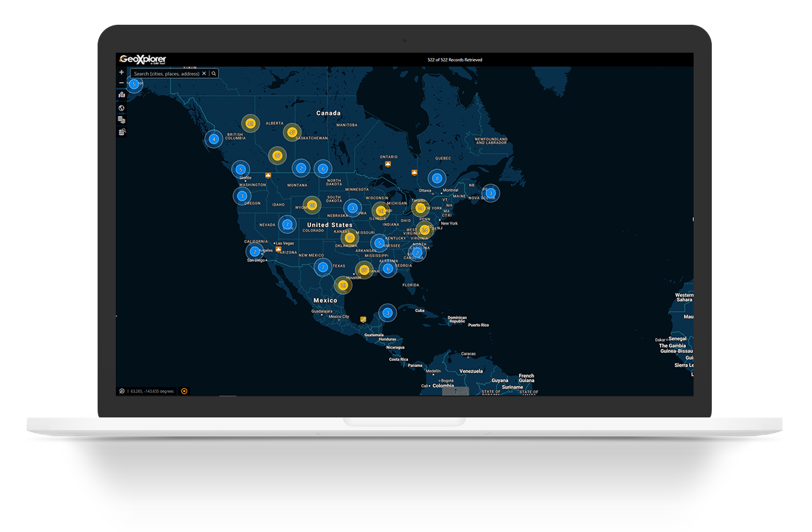Click the globe default-extent icon
Image resolution: width=812 pixels, height=532 pixels.
(122, 108)
